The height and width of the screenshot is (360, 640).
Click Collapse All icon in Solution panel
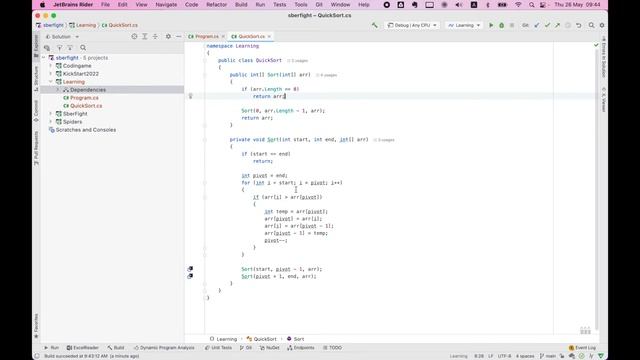[155, 36]
